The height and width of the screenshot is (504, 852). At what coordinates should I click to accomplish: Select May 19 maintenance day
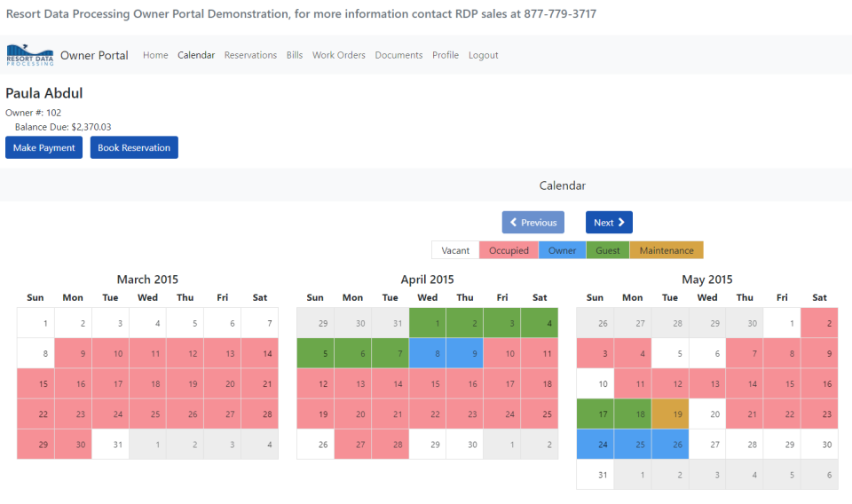(x=670, y=414)
